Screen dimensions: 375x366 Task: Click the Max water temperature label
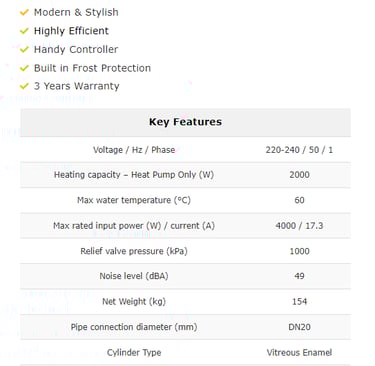134,200
